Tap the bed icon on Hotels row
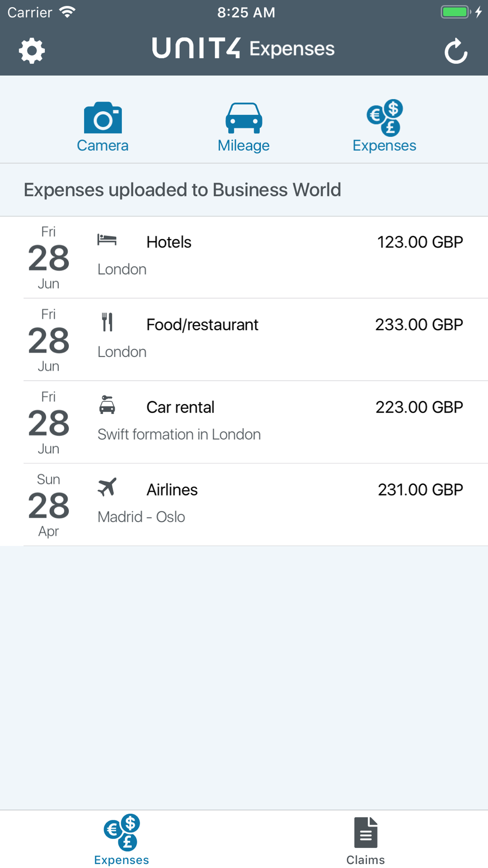 pyautogui.click(x=107, y=240)
